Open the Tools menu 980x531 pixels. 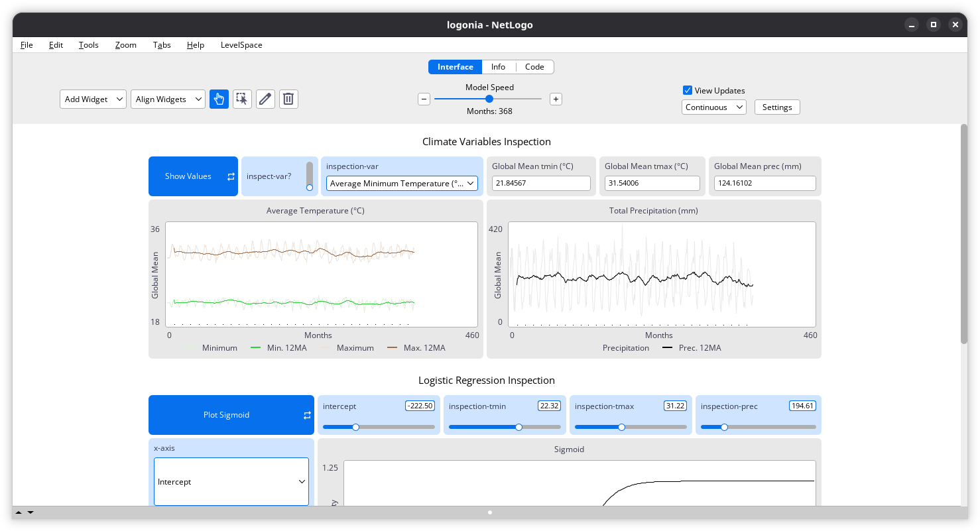pos(88,45)
